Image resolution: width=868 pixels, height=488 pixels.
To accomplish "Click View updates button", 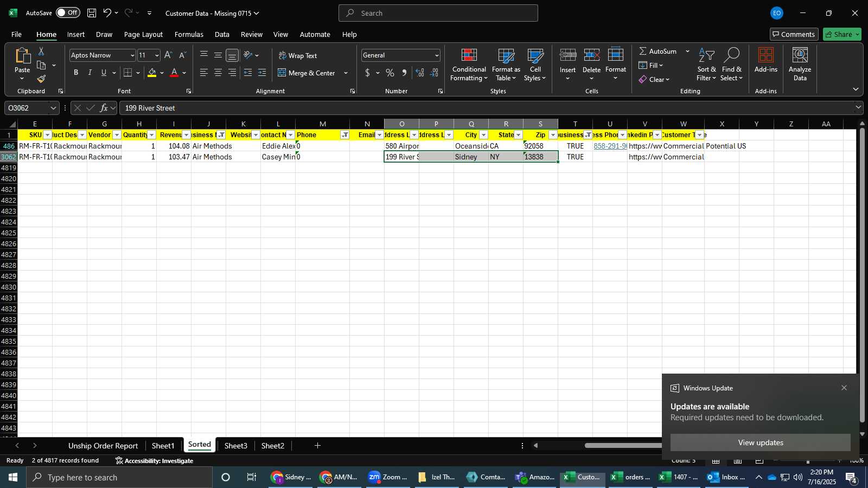I will tap(761, 442).
